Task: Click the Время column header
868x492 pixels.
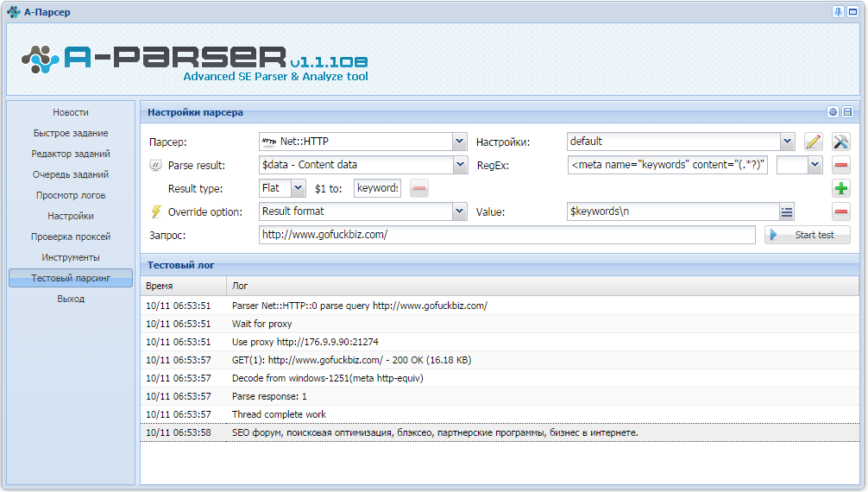Action: [x=183, y=286]
